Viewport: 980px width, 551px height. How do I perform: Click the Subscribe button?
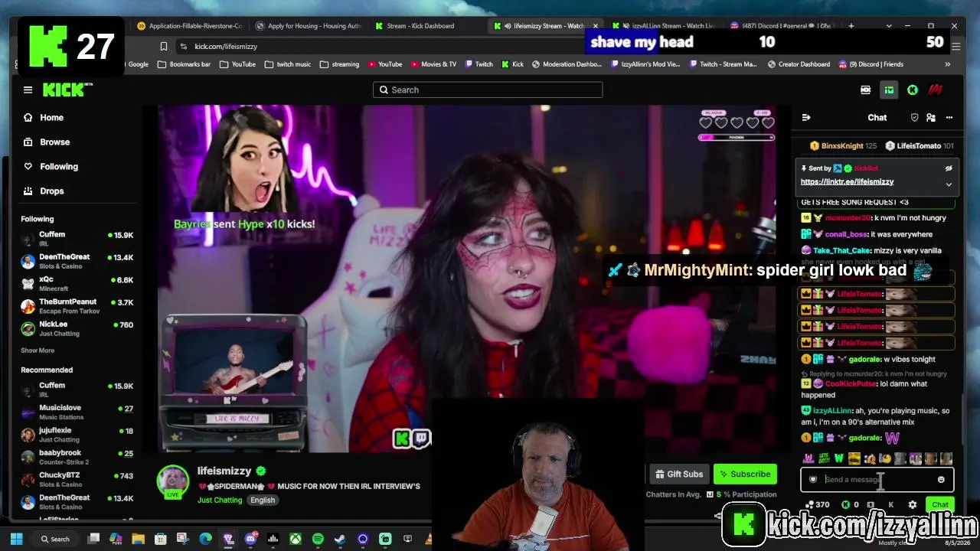click(x=745, y=474)
